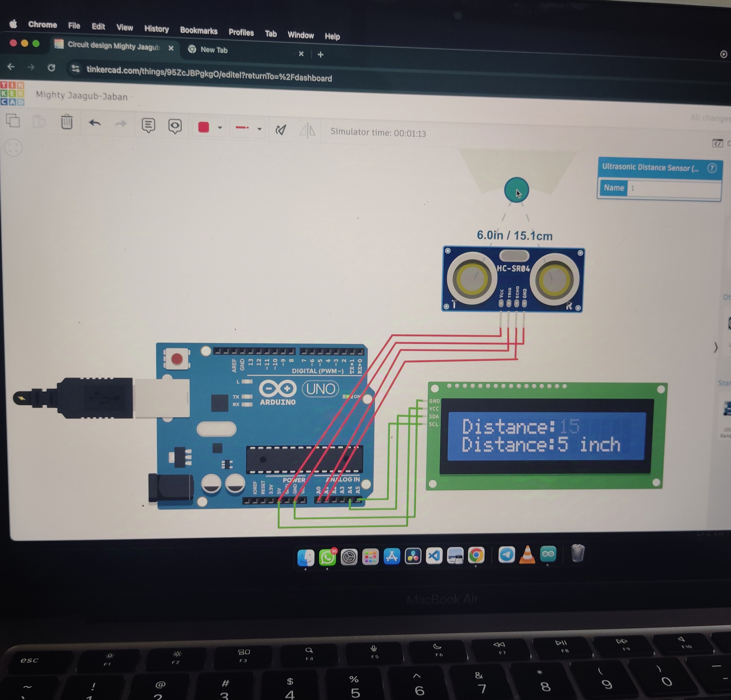Open the wire color dropdown arrow
The height and width of the screenshot is (700, 731).
pos(220,128)
